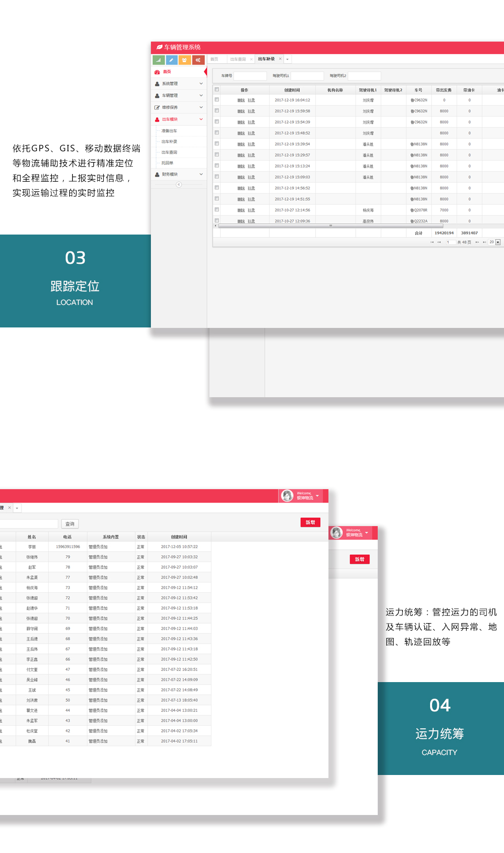Screen dimensions: 504x853
Task: Click the orange users group icon
Action: point(185,60)
